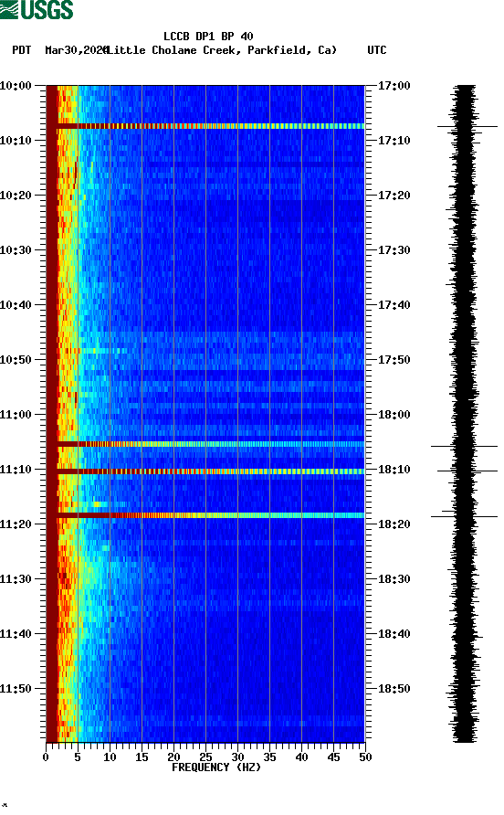Image resolution: width=504 pixels, height=815 pixels.
Task: Click the '18:10' UTC time label
Action: pos(394,470)
